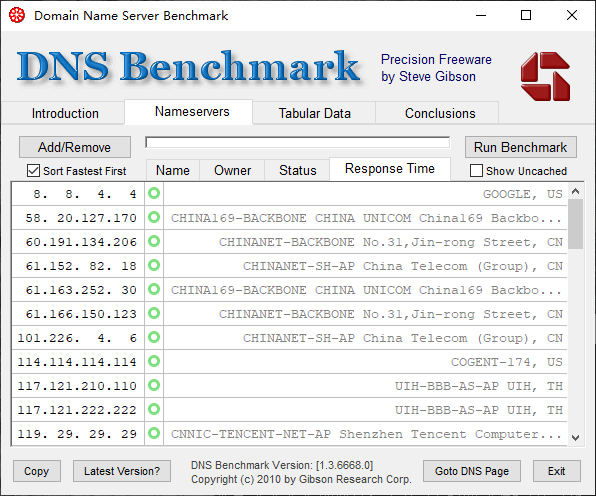Click the scroll up arrow of nameserver list

pyautogui.click(x=575, y=191)
